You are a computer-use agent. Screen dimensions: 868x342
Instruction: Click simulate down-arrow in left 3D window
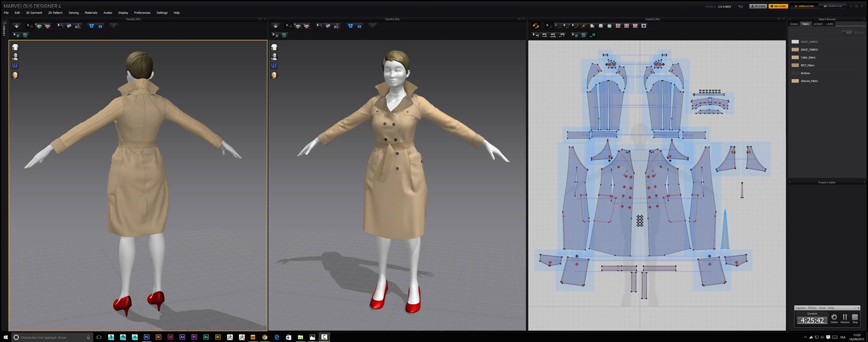coord(17,26)
